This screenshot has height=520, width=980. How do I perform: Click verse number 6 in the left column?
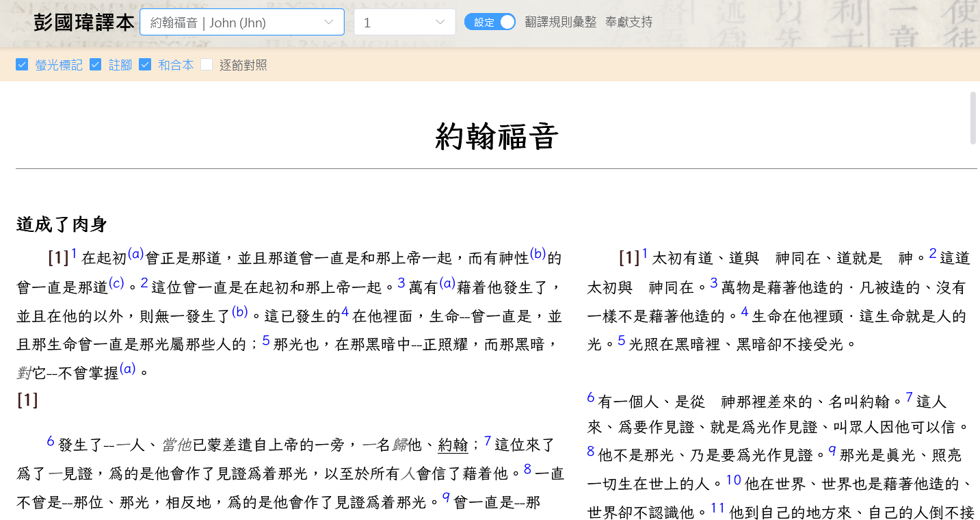(x=51, y=441)
